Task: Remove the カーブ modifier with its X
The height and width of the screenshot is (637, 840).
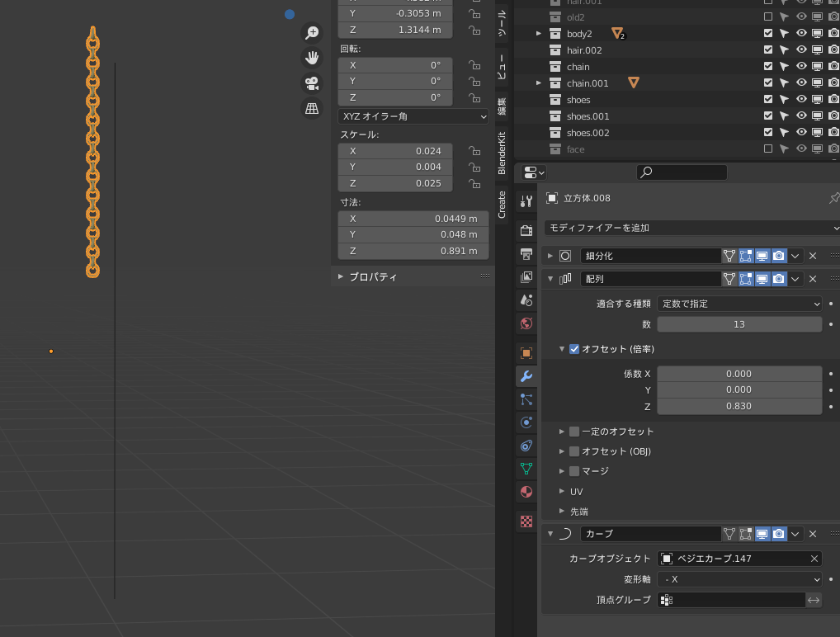Action: click(813, 534)
